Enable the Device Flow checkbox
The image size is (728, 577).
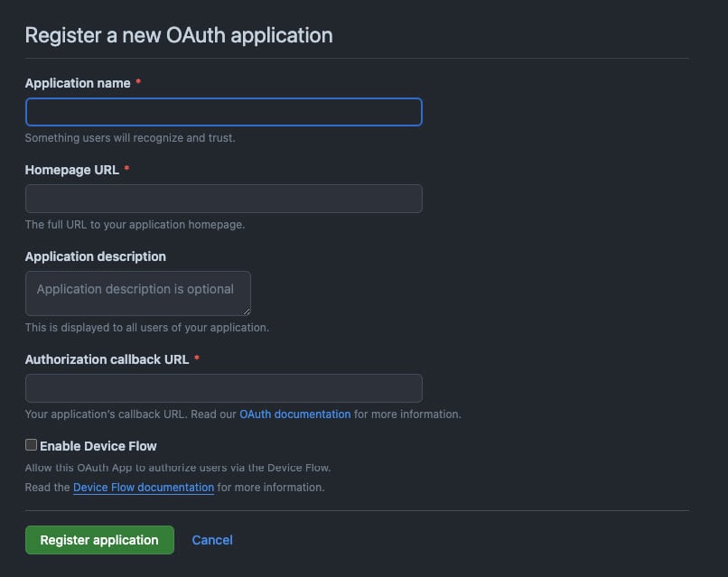click(x=31, y=444)
